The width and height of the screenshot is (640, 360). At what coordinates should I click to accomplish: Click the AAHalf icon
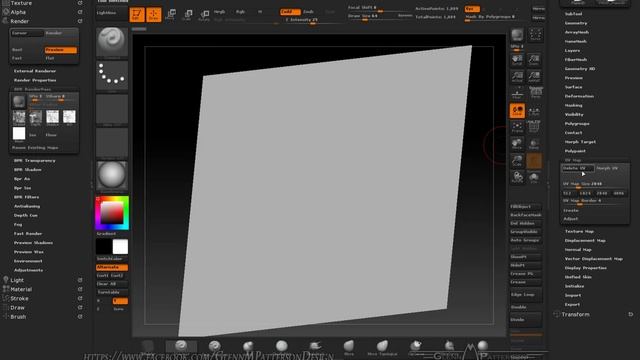(x=534, y=76)
